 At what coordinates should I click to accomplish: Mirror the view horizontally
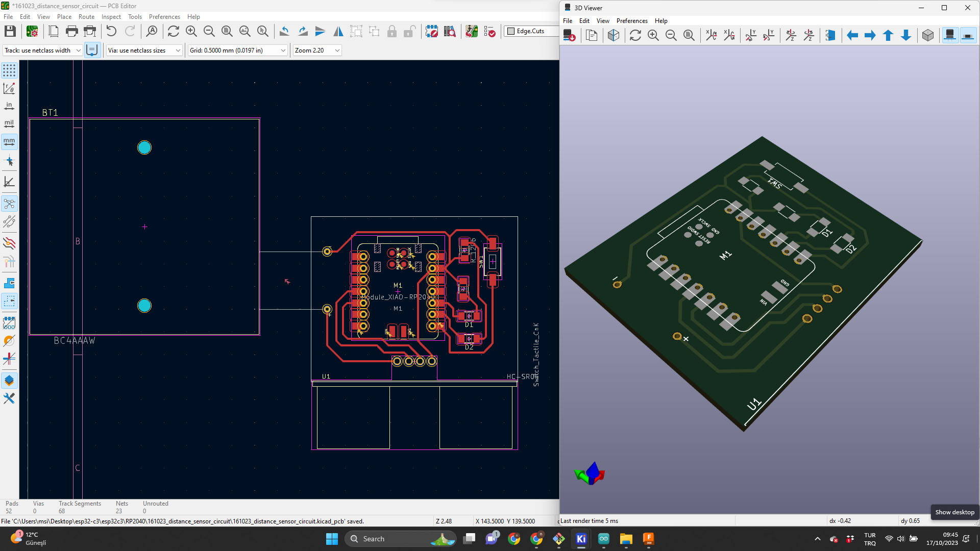[x=338, y=32]
